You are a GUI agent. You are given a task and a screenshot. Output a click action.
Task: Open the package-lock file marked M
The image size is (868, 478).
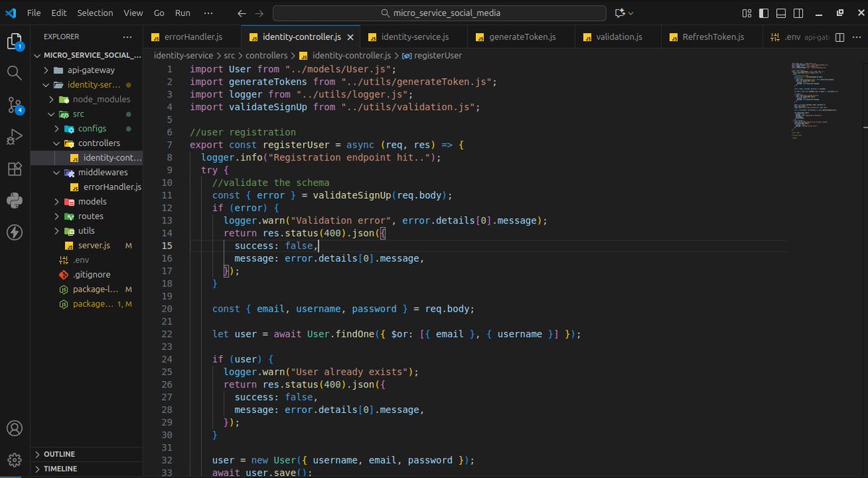95,289
